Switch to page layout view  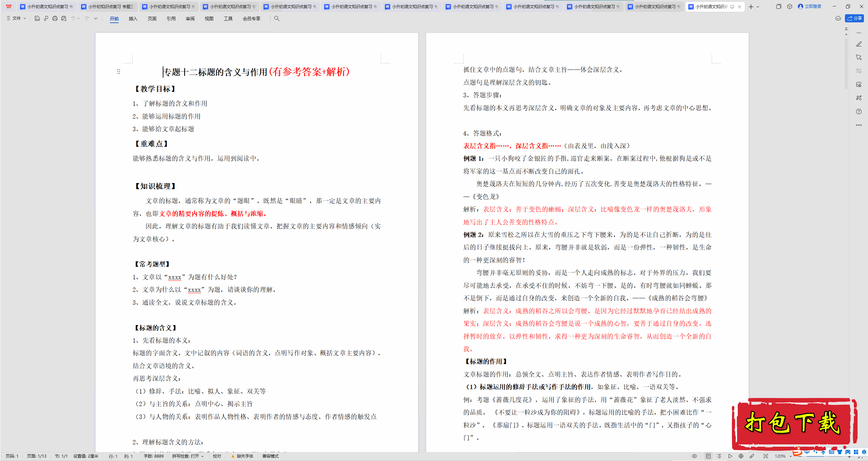coord(708,456)
